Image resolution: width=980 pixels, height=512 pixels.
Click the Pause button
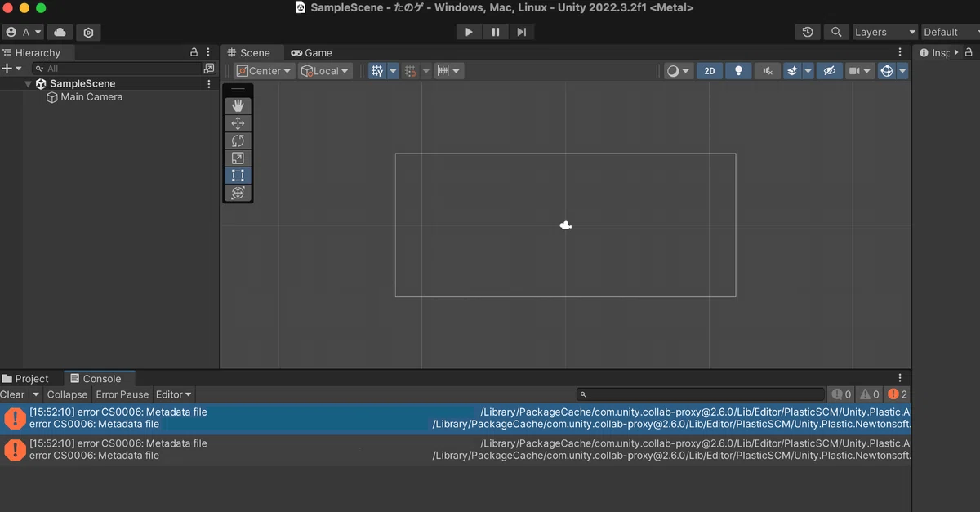pyautogui.click(x=495, y=32)
